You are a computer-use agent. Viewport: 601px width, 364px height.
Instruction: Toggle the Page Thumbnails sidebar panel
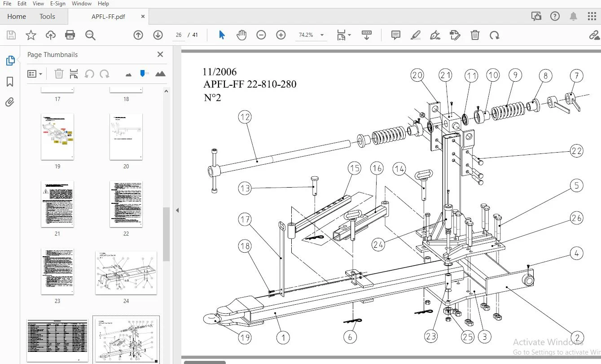10,61
